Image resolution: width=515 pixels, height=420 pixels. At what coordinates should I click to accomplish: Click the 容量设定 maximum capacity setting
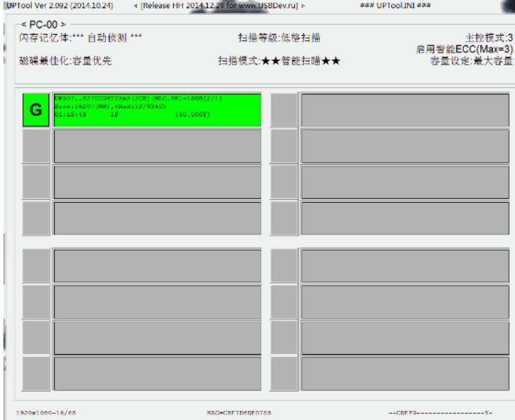[x=471, y=61]
